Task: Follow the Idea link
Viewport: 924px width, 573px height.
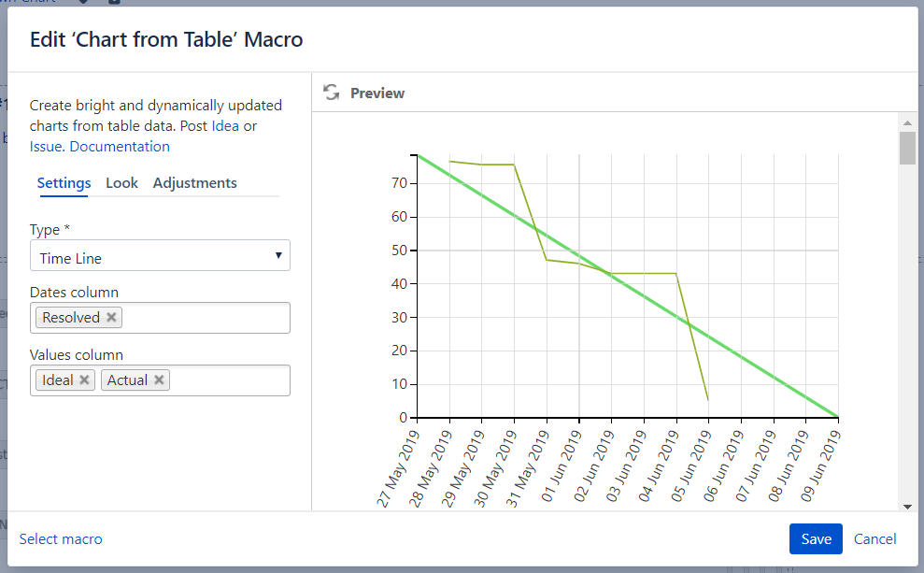Action: (x=225, y=126)
